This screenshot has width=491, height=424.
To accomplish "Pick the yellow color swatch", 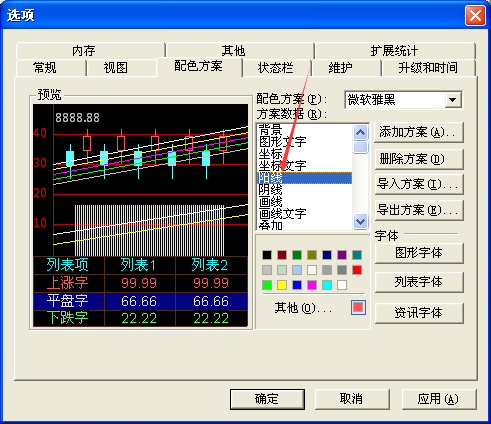I will point(282,285).
